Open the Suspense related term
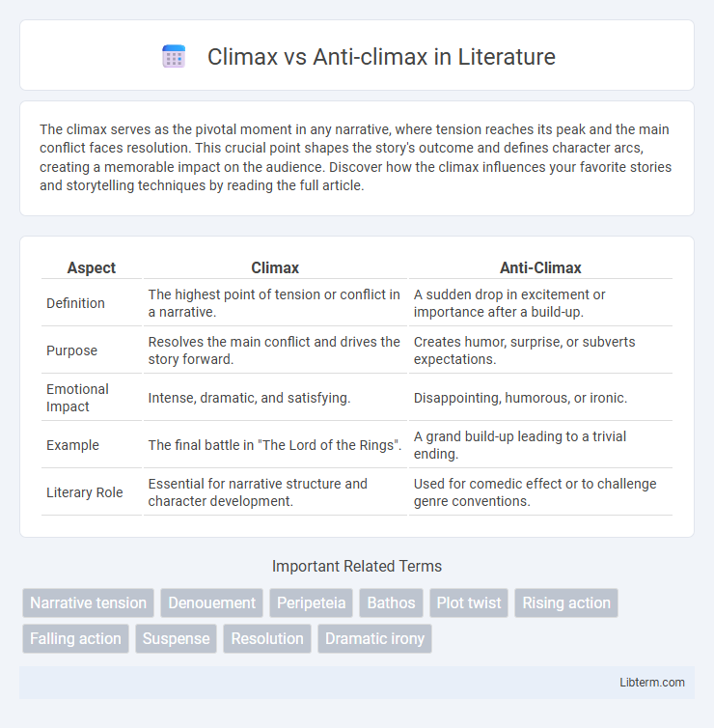Viewport: 714px width, 728px height. coord(176,638)
